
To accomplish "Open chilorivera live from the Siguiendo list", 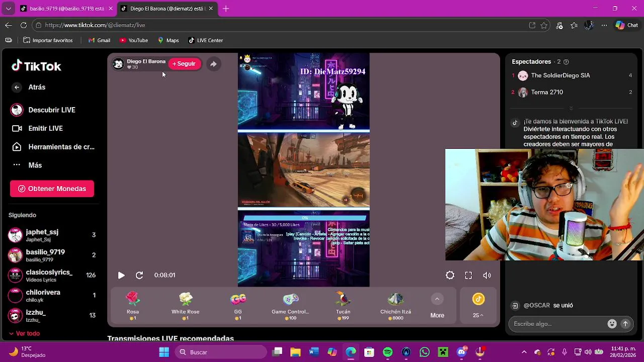I will point(52,295).
